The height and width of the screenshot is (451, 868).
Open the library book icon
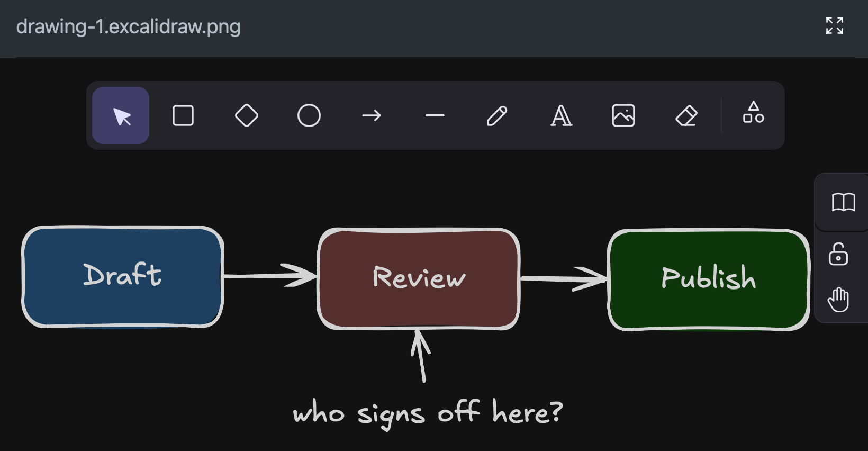843,202
